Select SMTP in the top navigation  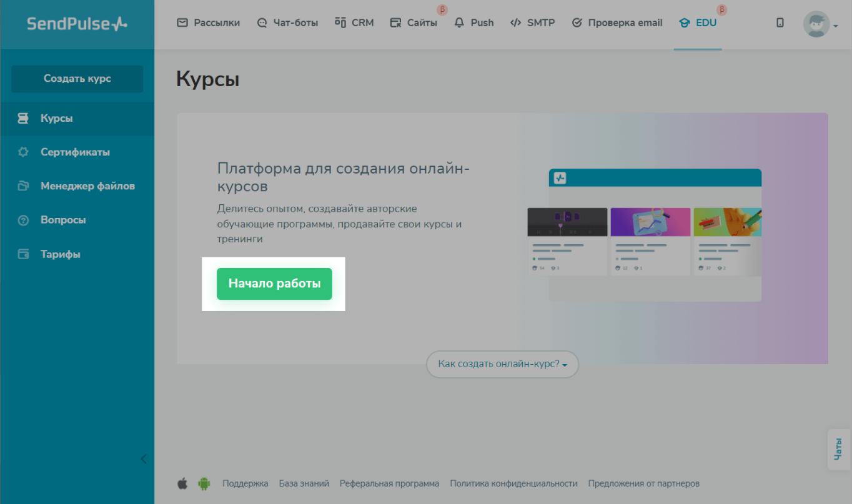pyautogui.click(x=532, y=23)
